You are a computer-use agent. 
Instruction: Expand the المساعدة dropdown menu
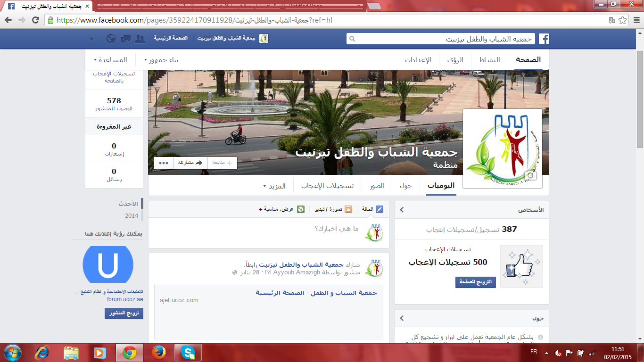[111, 60]
